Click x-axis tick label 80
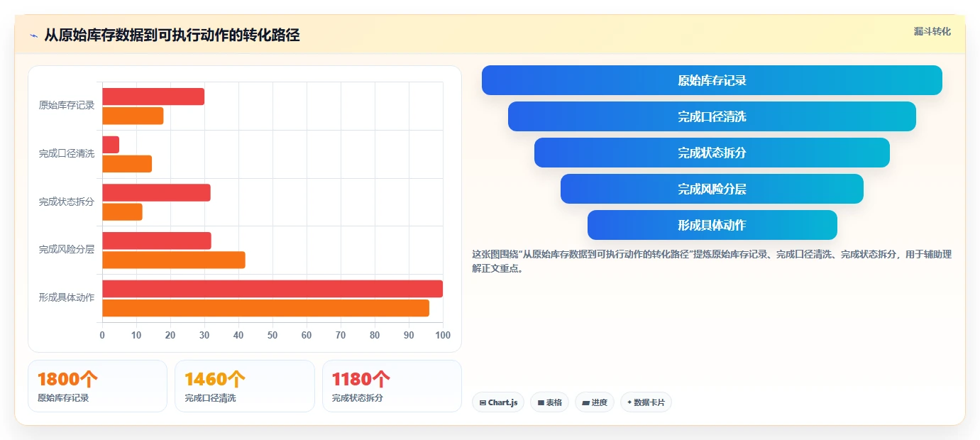 375,335
